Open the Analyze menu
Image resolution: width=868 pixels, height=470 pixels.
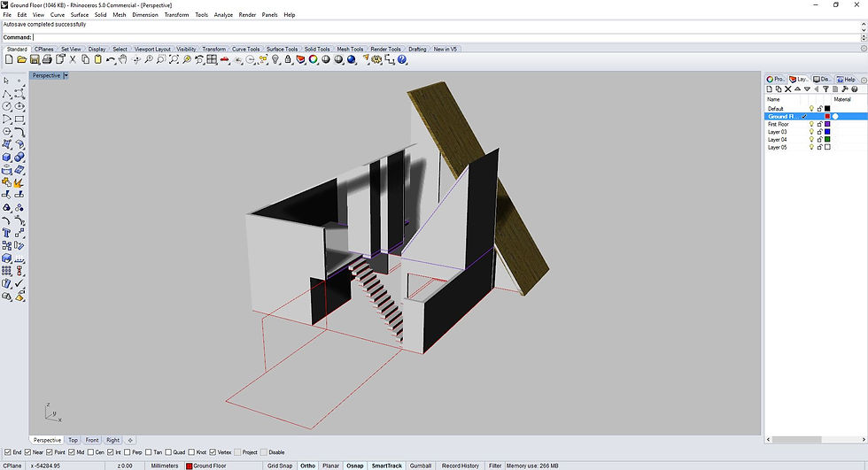click(x=223, y=15)
